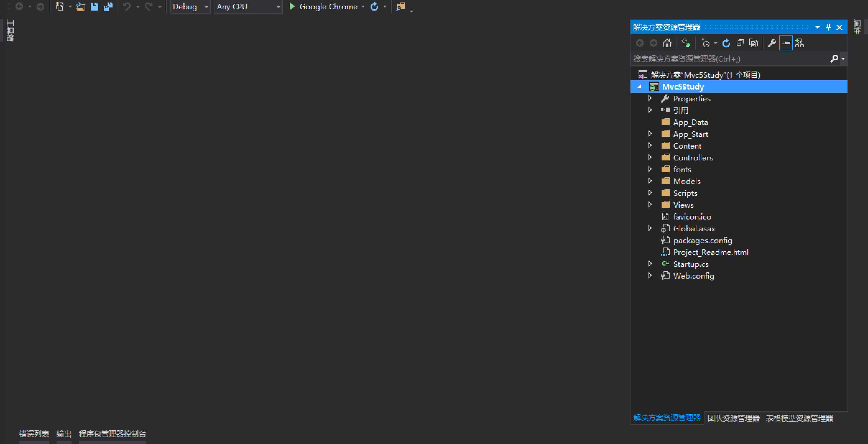This screenshot has height=444, width=868.
Task: Click the Forward arrow in Solution Explorer toolbar
Action: click(653, 43)
